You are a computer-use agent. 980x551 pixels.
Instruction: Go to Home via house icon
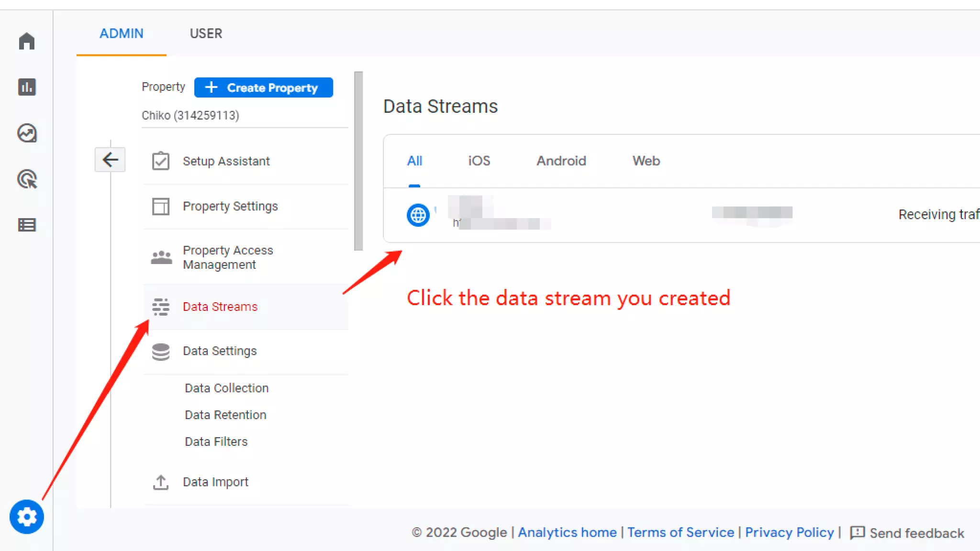pyautogui.click(x=27, y=41)
